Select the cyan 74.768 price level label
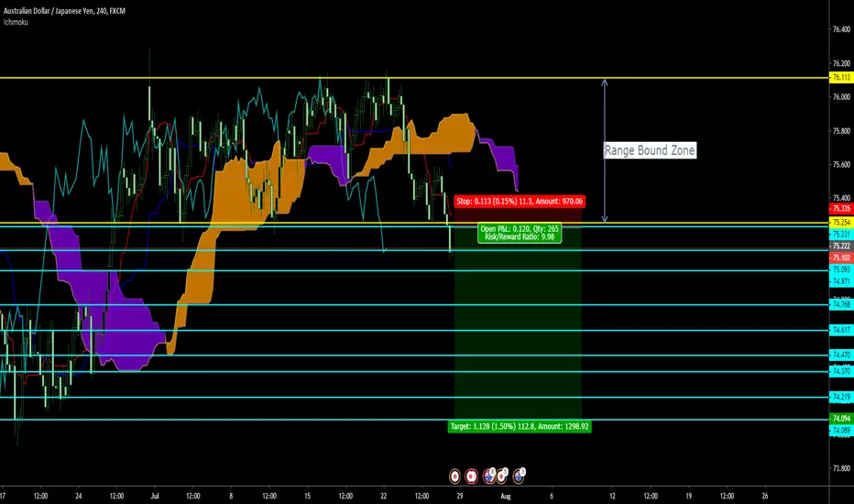Screen dimensions: 854x504 click(x=841, y=304)
